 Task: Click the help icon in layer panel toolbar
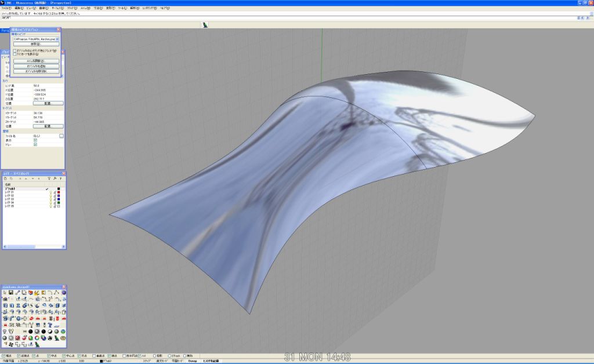pyautogui.click(x=61, y=179)
